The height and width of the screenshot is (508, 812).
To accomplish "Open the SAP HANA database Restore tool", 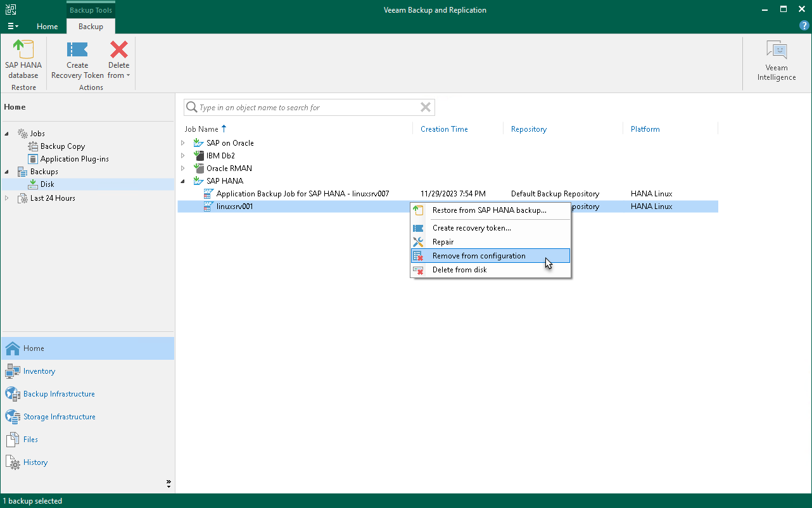I will click(x=23, y=60).
